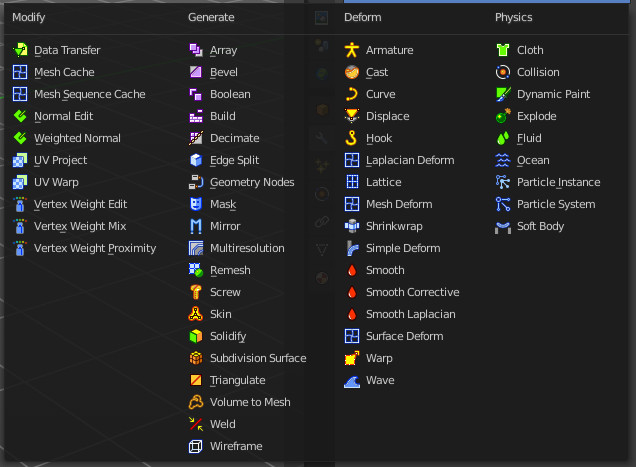
Task: Add the Boolean modifier
Action: click(x=230, y=94)
